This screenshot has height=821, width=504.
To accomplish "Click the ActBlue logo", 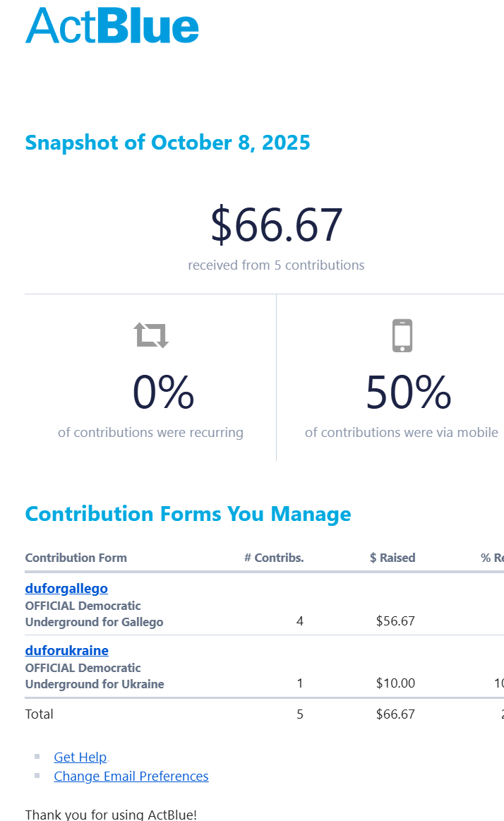I will coord(112,26).
